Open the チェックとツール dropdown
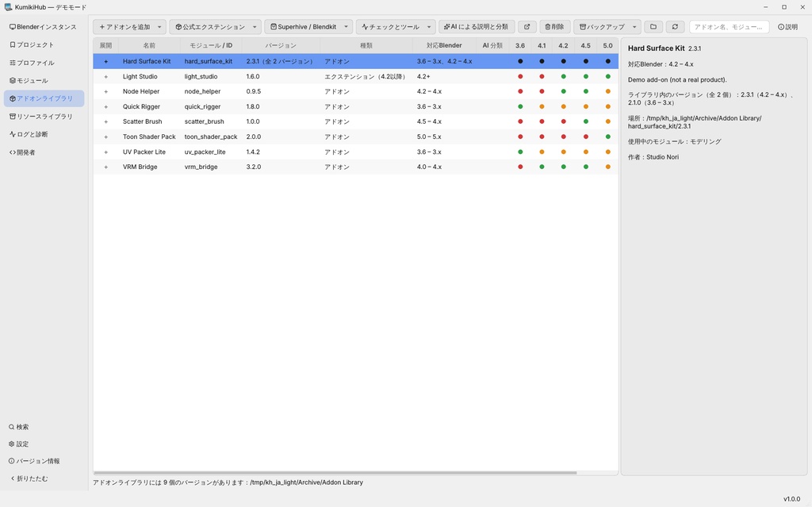The height and width of the screenshot is (507, 812). [x=429, y=27]
